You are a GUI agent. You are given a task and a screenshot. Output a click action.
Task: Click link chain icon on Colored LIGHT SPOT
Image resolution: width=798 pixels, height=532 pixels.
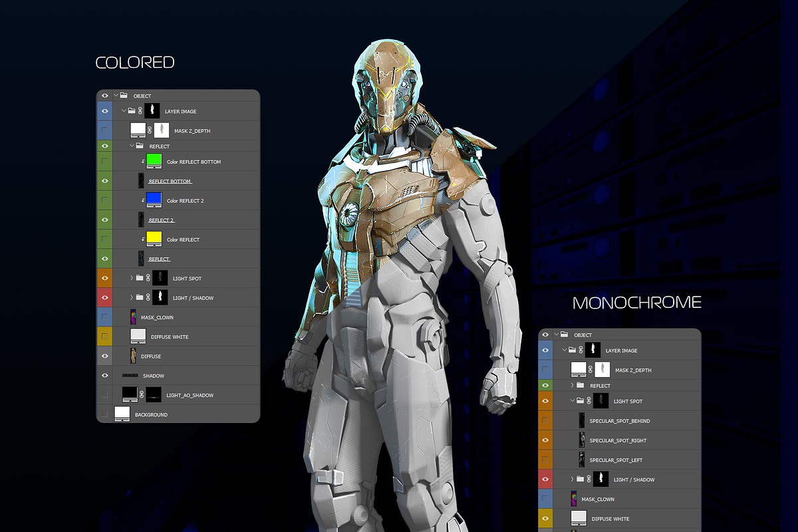pyautogui.click(x=148, y=278)
